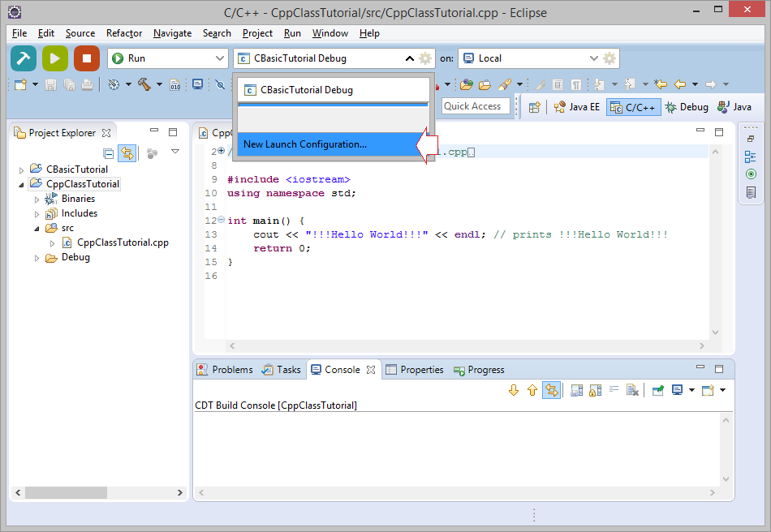771x532 pixels.
Task: Click the Quick Access search field
Action: [x=476, y=106]
